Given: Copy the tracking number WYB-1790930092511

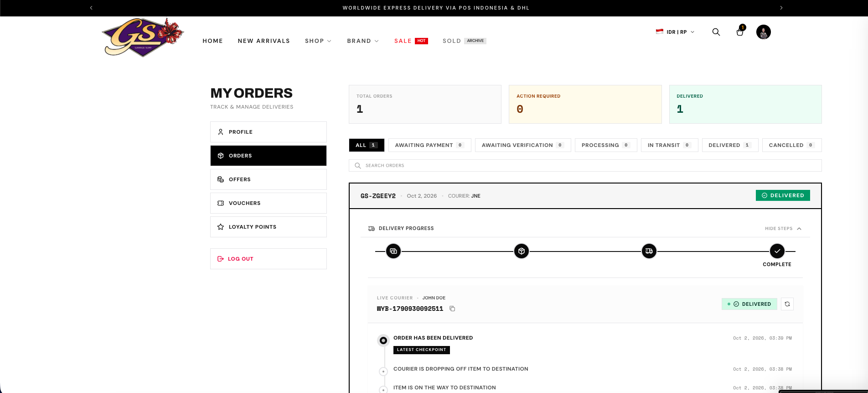Looking at the screenshot, I should (452, 309).
